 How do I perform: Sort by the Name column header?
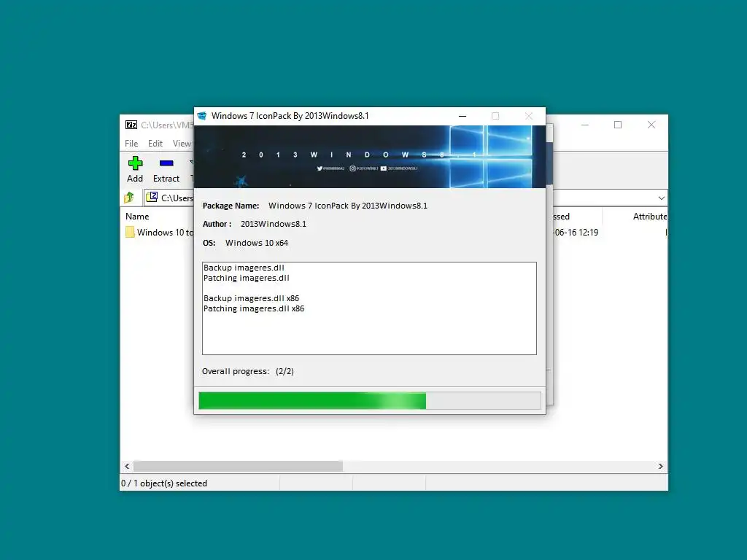[137, 216]
